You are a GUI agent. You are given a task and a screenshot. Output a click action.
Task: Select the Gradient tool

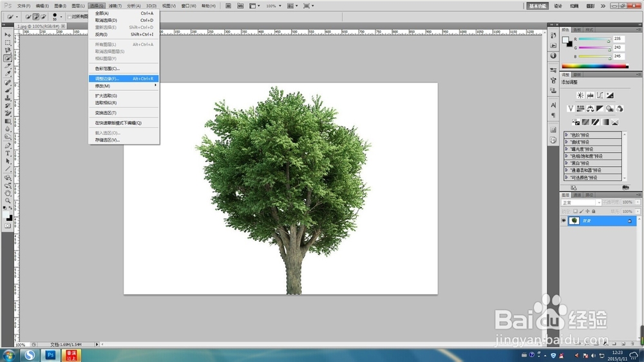(8, 121)
